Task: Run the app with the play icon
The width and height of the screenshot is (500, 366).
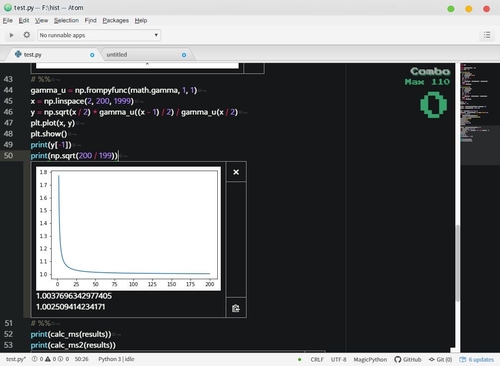Action: point(11,35)
